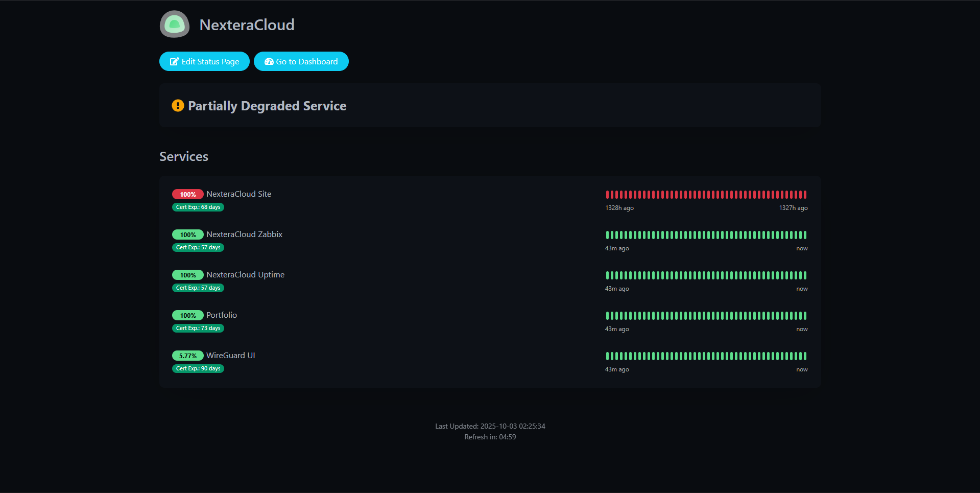Click the Cert Exp: 90 days badge for WireGuard UI
Image resolution: width=980 pixels, height=493 pixels.
[198, 368]
